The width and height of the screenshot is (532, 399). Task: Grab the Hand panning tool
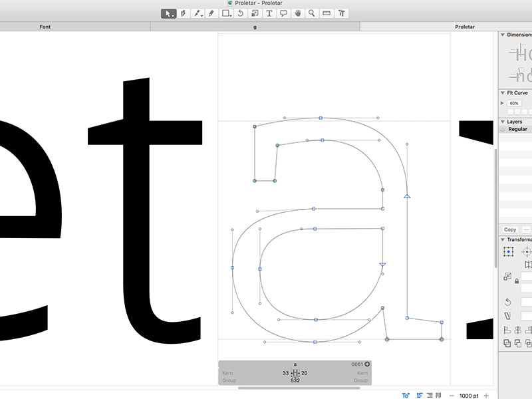point(298,12)
